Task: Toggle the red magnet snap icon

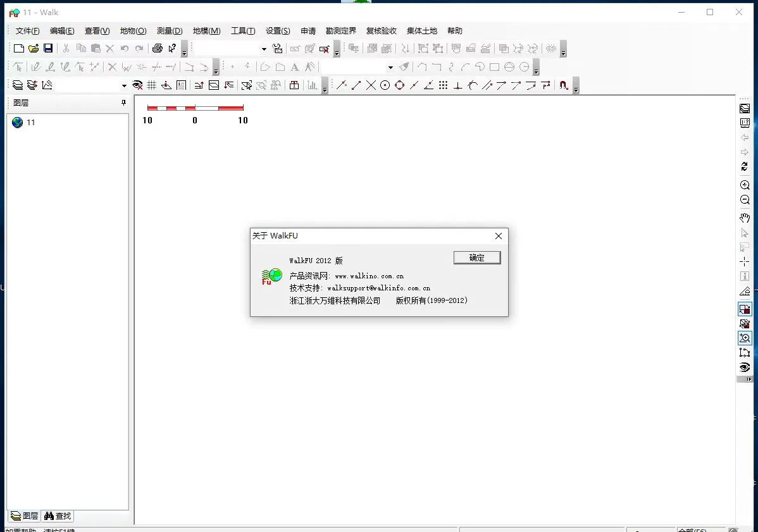Action: 564,85
